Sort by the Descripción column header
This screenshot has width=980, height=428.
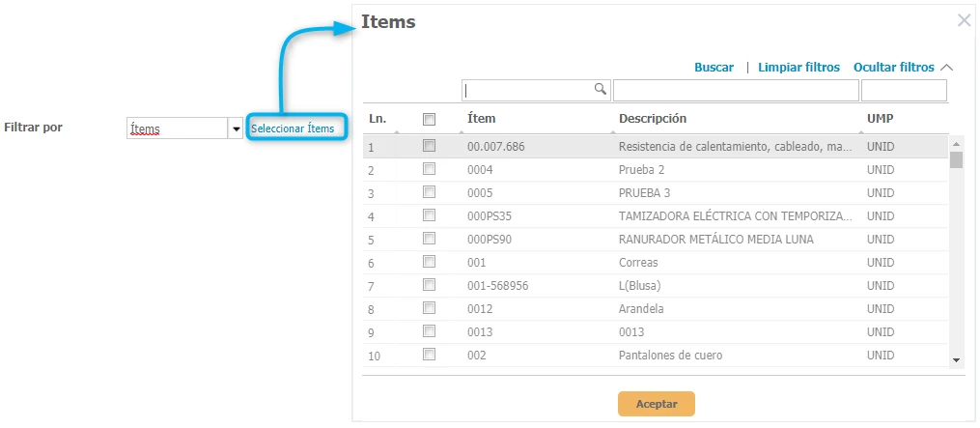[653, 119]
